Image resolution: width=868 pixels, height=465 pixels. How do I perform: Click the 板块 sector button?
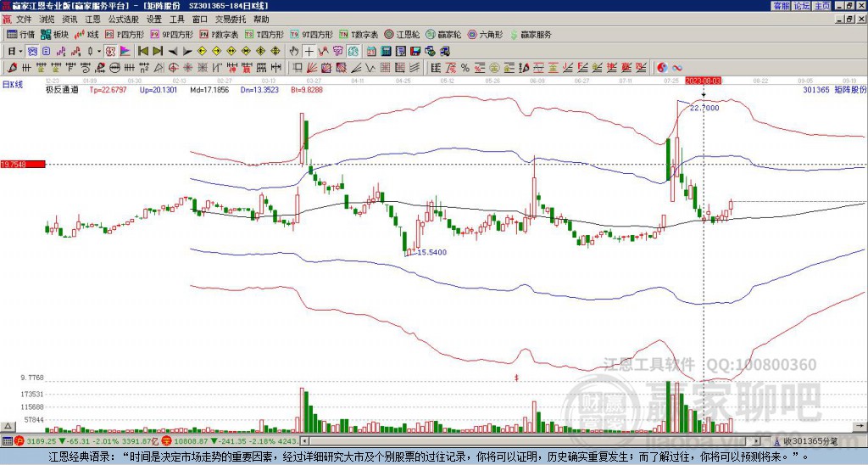[x=55, y=34]
